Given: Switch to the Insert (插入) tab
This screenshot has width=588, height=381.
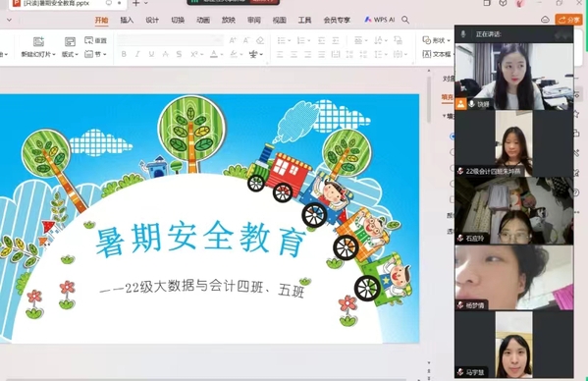Looking at the screenshot, I should click(x=127, y=20).
